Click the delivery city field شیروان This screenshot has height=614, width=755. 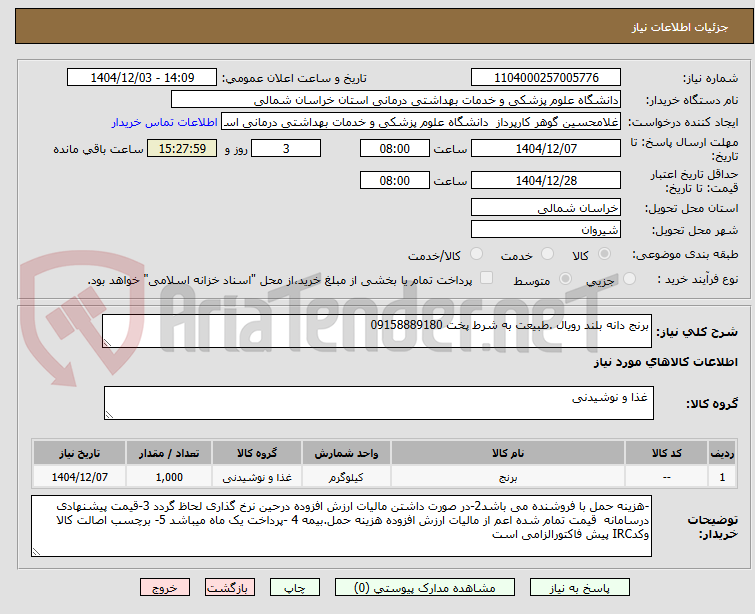point(546,230)
